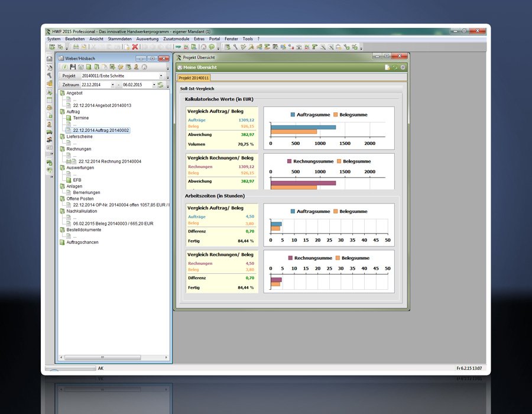The height and width of the screenshot is (414, 532).
Task: Open the Zusatzmodule menu
Action: pos(176,38)
